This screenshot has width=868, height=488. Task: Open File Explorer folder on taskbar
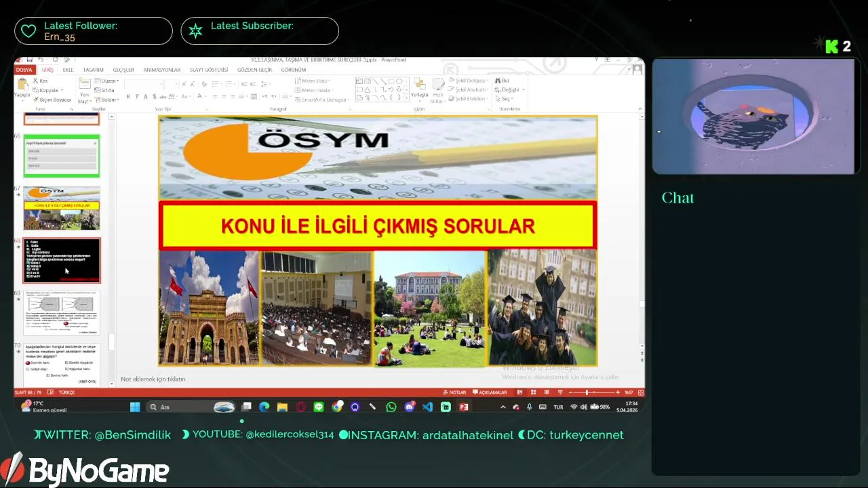(282, 407)
